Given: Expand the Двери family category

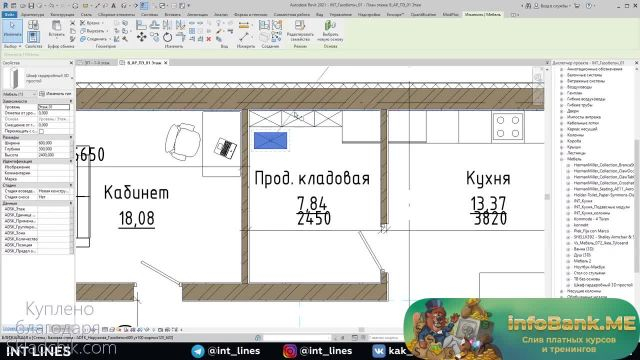Looking at the screenshot, I should [x=562, y=111].
